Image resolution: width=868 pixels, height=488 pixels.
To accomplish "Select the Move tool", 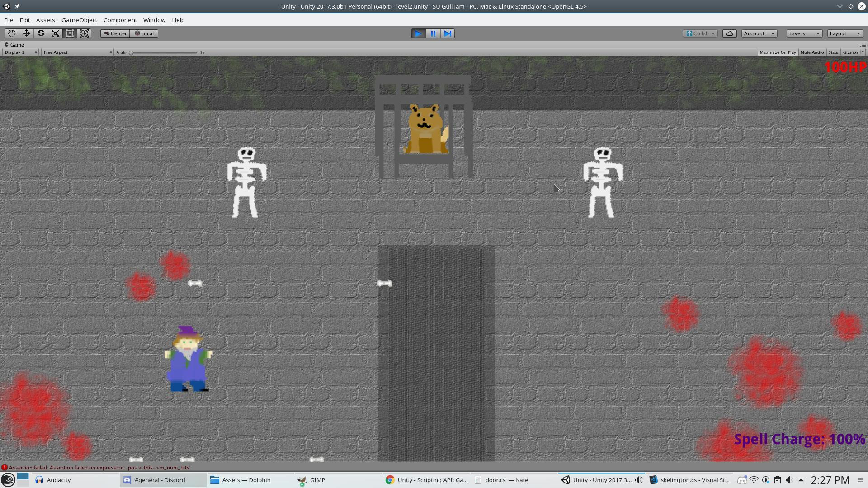I will [26, 33].
